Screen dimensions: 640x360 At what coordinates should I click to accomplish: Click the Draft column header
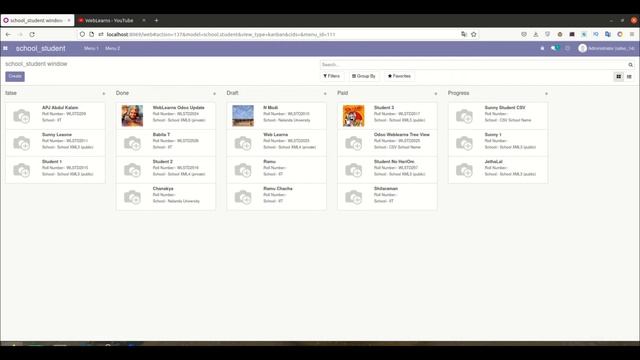pos(232,93)
